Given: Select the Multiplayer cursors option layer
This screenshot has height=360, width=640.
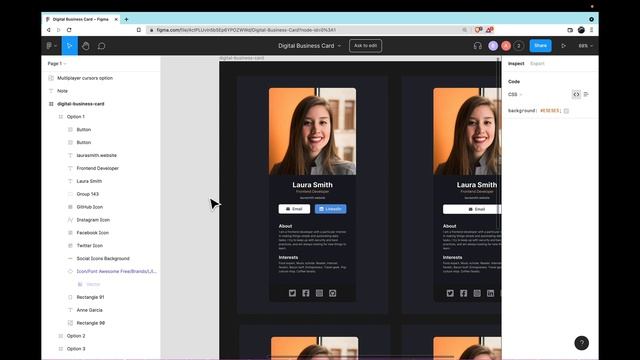Looking at the screenshot, I should (85, 78).
